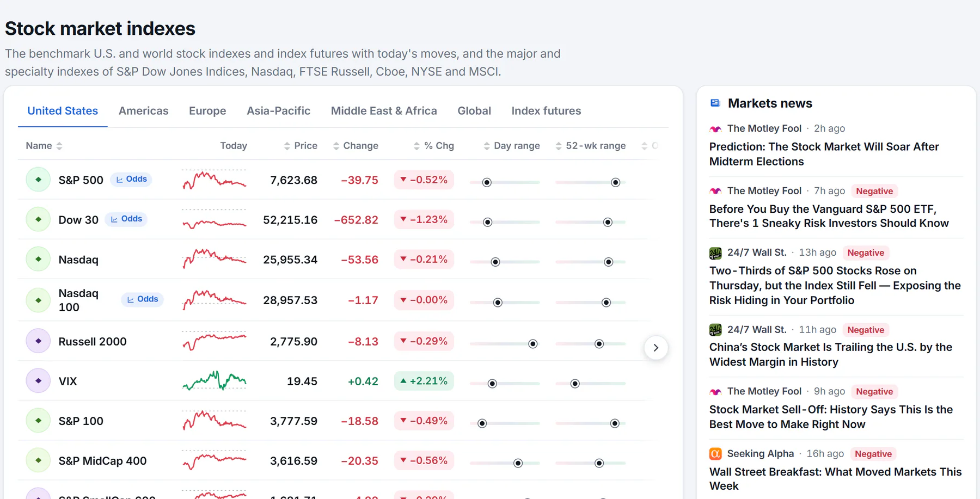The width and height of the screenshot is (980, 499).
Task: Click the Today column header
Action: [x=234, y=146]
